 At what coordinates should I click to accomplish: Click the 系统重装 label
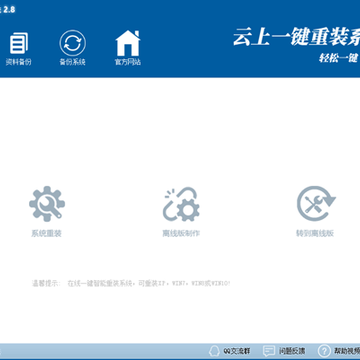click(x=47, y=233)
